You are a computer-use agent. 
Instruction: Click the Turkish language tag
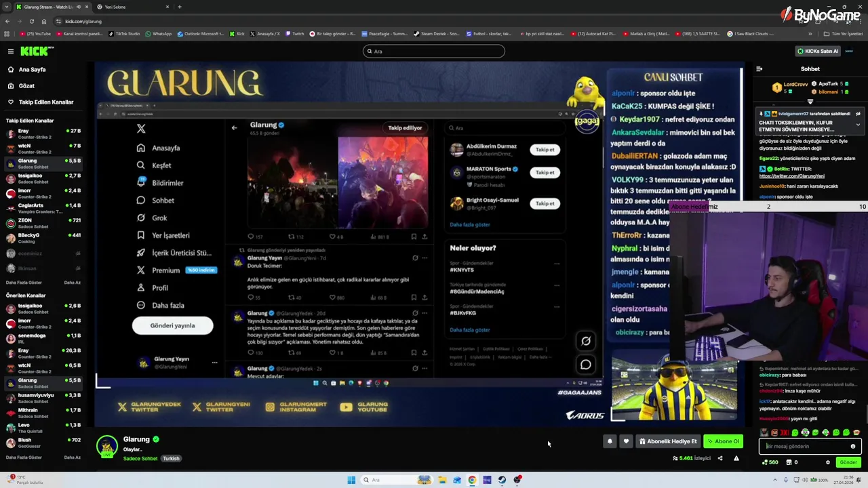171,459
